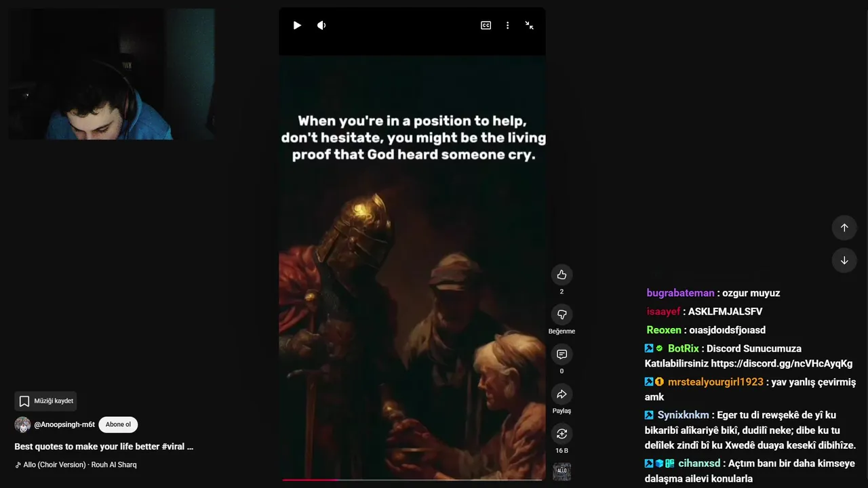Click the Müziği kaydet button
This screenshot has height=488, width=868.
pyautogui.click(x=45, y=401)
